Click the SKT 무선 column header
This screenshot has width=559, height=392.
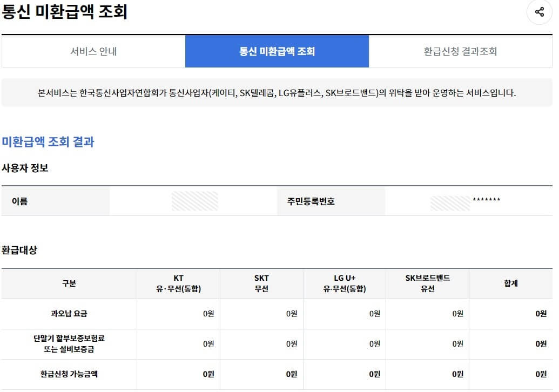click(x=261, y=283)
